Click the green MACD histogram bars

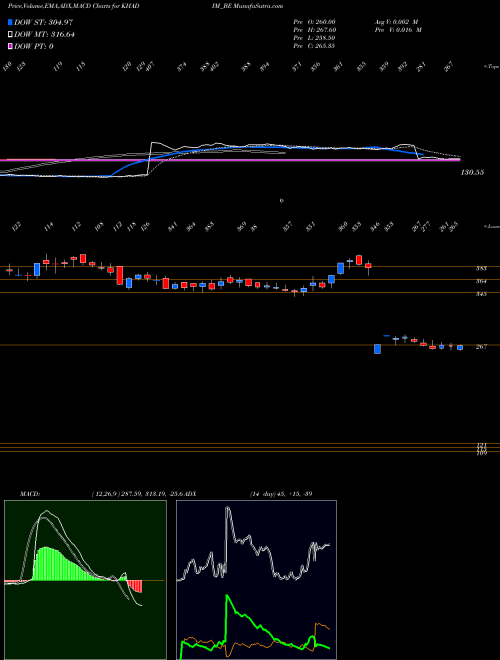(67, 564)
